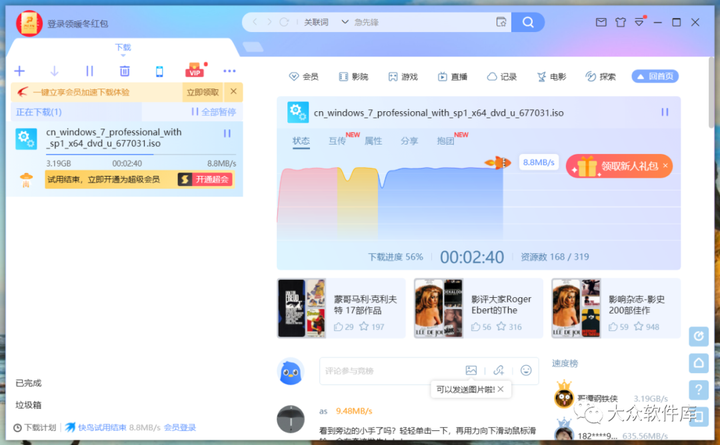Screen dimensions: 720x445
Task: Click 回首页 button
Action: [x=655, y=76]
